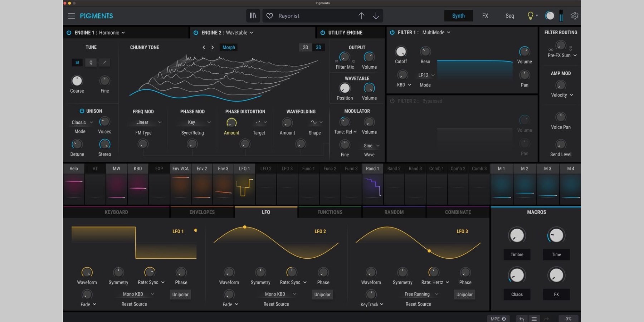The width and height of the screenshot is (644, 322).
Task: Select next wavetable with right chevron
Action: (213, 47)
